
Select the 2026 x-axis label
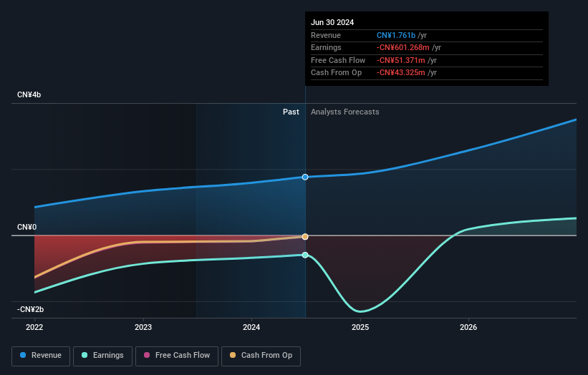tap(468, 328)
